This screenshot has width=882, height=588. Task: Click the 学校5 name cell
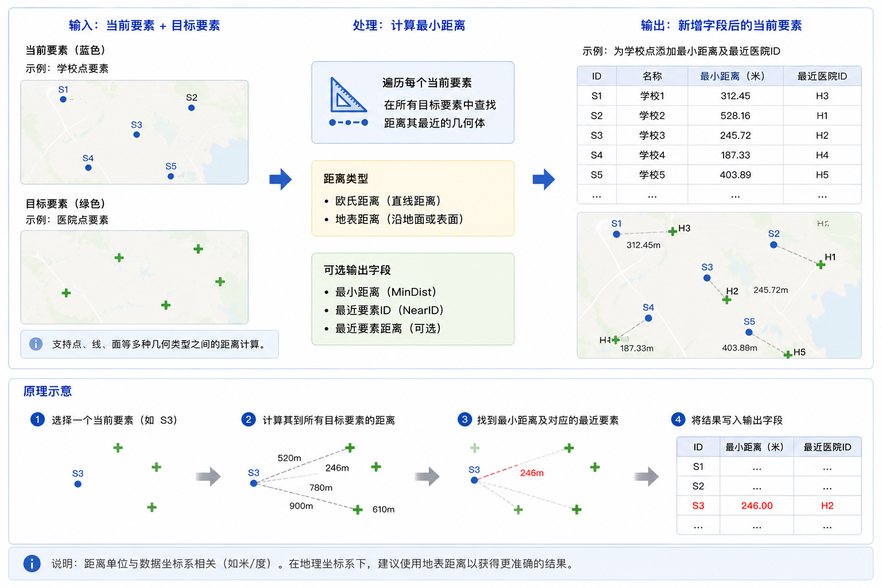pos(652,175)
